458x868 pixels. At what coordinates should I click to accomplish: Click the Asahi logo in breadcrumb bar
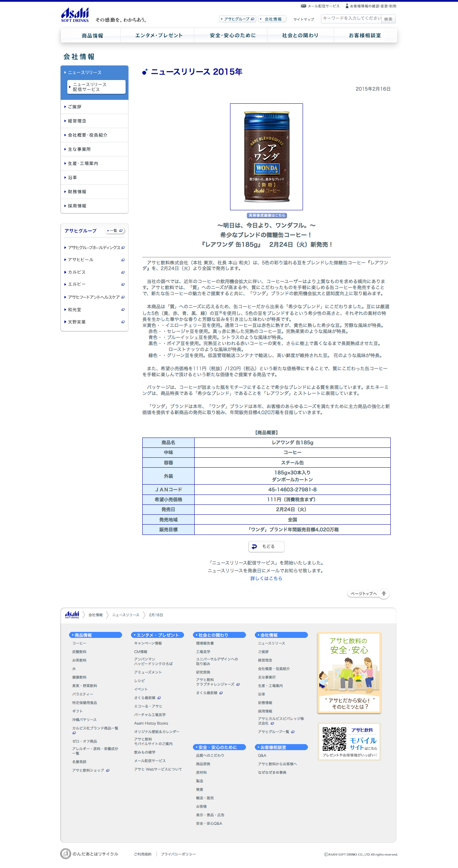click(x=72, y=615)
